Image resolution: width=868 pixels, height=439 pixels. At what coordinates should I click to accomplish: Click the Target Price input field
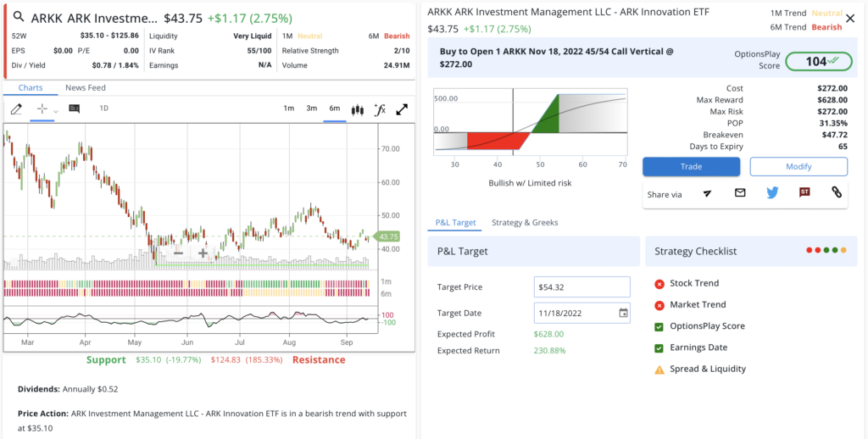coord(581,286)
